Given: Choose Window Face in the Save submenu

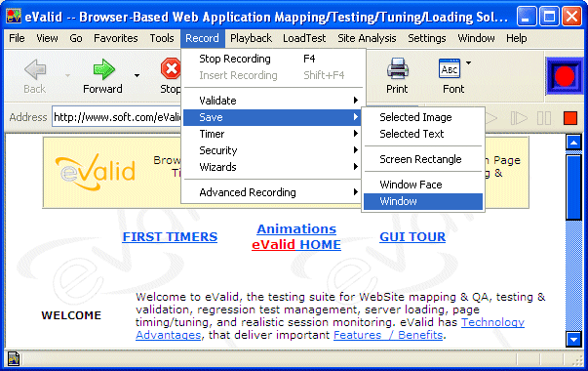Looking at the screenshot, I should pos(423,185).
